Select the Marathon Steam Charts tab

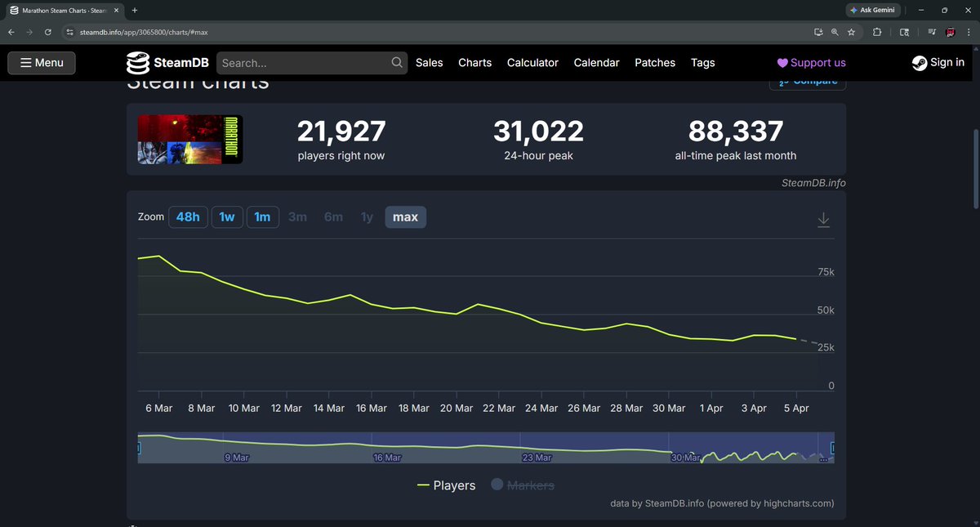(x=65, y=10)
